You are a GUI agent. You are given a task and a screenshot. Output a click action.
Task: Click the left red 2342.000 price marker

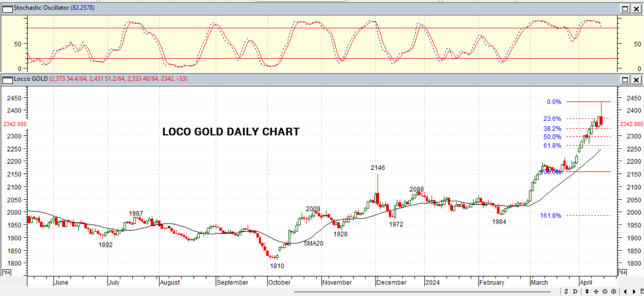tap(15, 124)
